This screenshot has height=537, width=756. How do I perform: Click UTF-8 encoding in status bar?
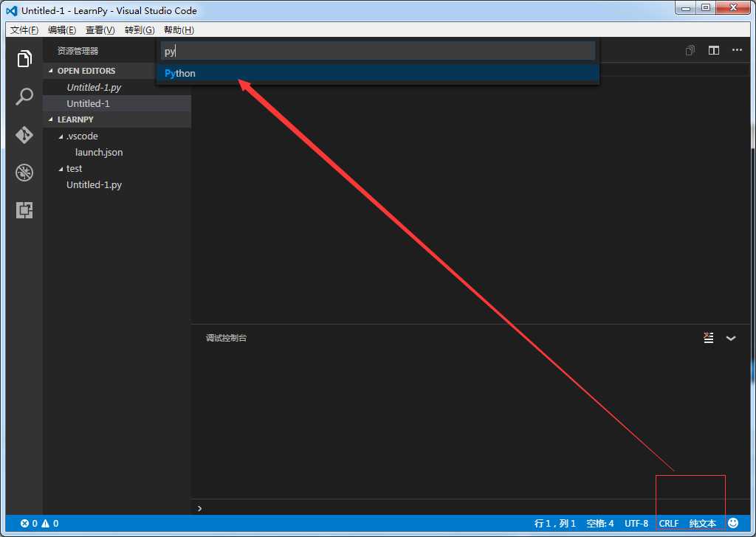[636, 524]
